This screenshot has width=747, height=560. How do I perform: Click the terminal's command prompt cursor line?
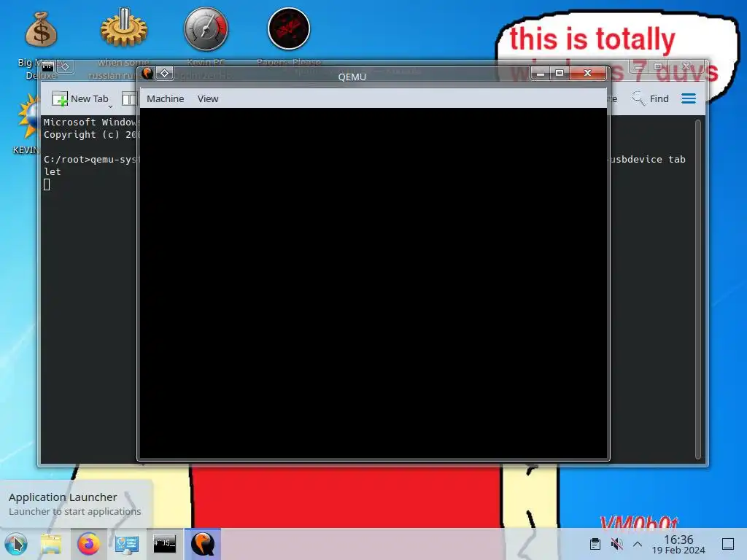[x=47, y=184]
